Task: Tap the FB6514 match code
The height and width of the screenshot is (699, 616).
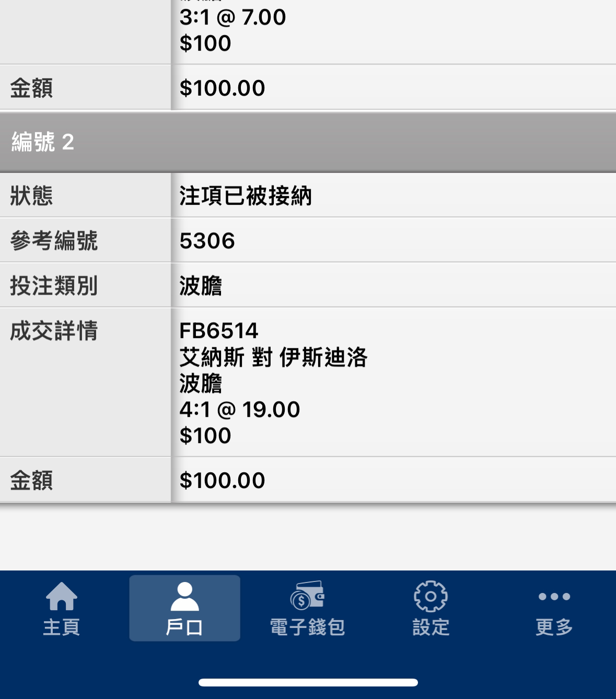Action: point(219,331)
